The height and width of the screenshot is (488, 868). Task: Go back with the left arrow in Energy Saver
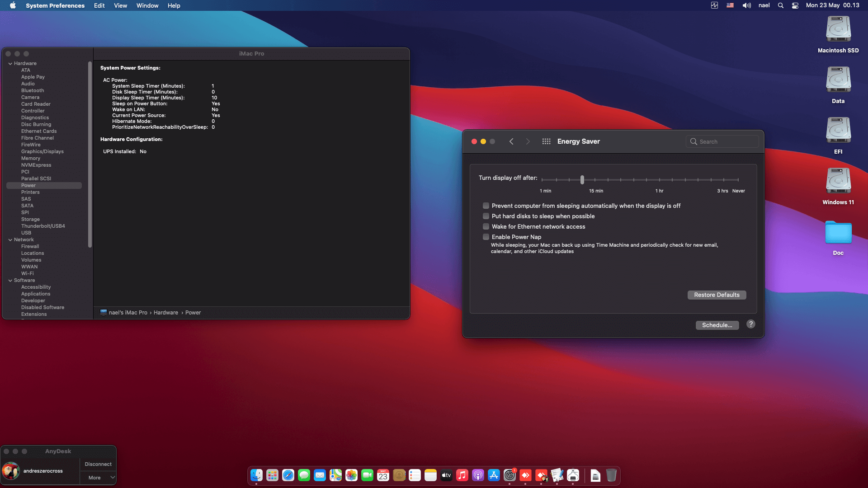(511, 141)
